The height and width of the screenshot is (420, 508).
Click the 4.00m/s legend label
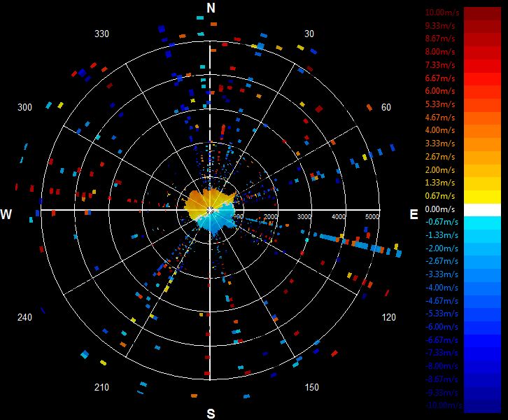pyautogui.click(x=440, y=130)
